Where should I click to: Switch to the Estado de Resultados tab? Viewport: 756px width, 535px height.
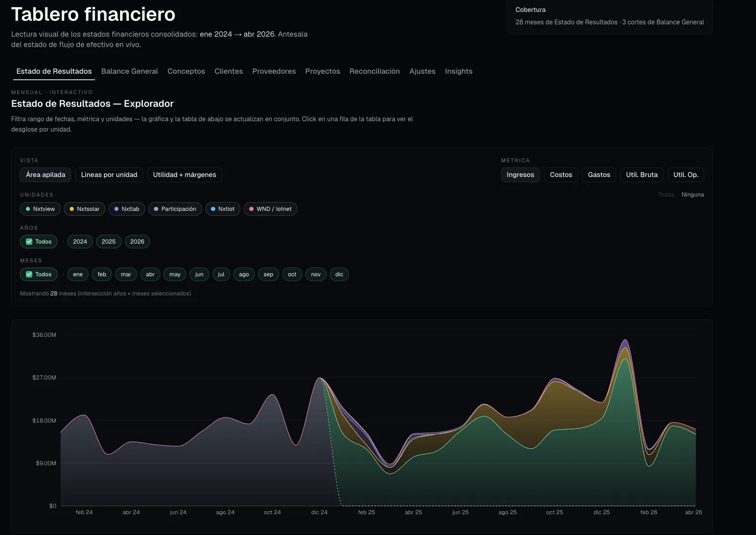tap(54, 71)
